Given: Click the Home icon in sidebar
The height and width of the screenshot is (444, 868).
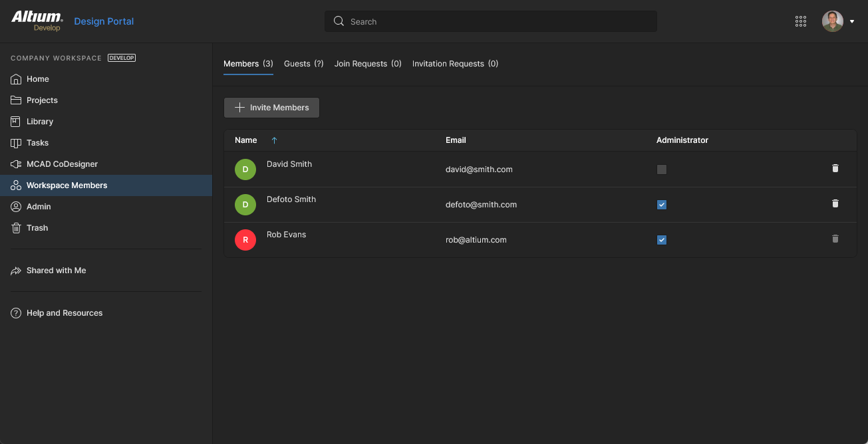Looking at the screenshot, I should click(16, 79).
